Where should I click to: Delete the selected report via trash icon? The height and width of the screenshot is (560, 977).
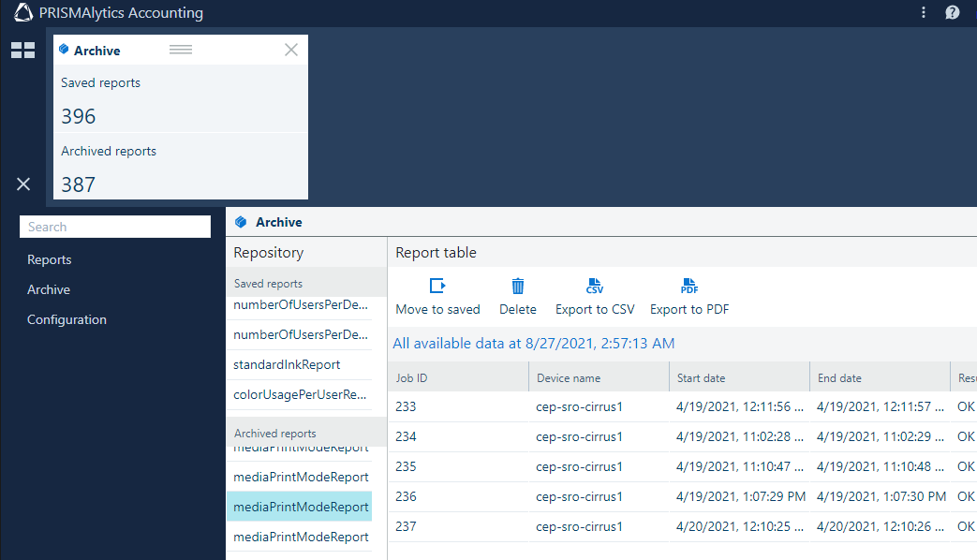click(518, 287)
